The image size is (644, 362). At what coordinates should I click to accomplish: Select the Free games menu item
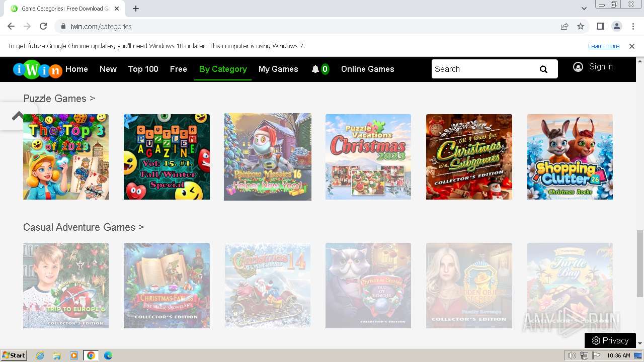pos(179,69)
